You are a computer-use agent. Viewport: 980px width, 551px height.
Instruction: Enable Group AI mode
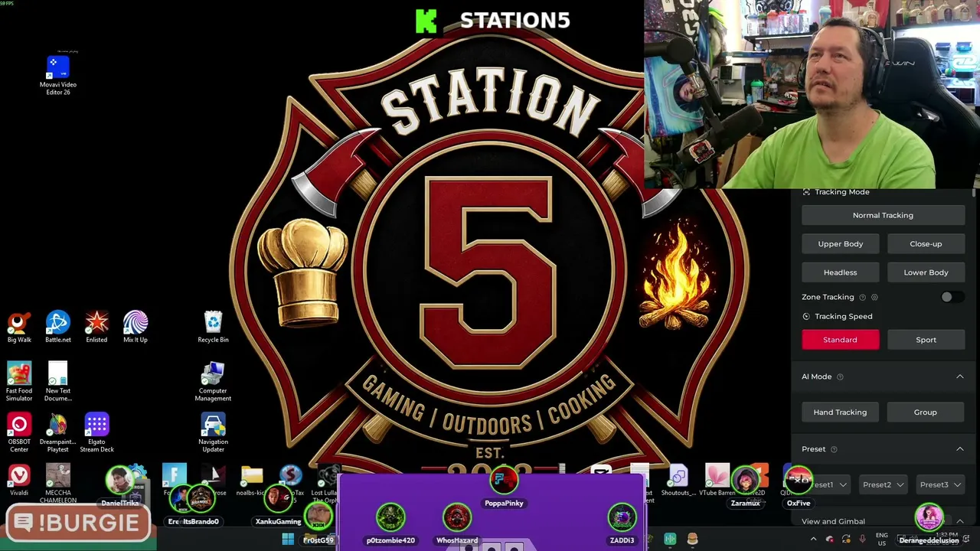pyautogui.click(x=926, y=412)
